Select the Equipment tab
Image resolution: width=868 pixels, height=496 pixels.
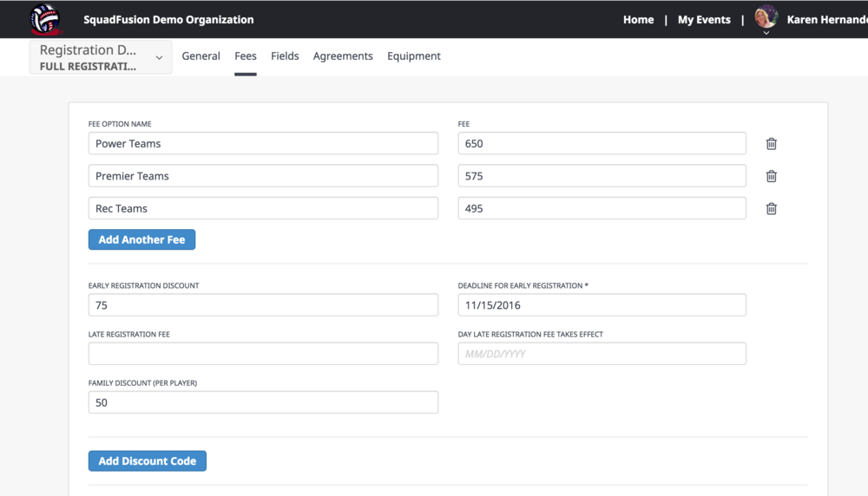point(413,56)
